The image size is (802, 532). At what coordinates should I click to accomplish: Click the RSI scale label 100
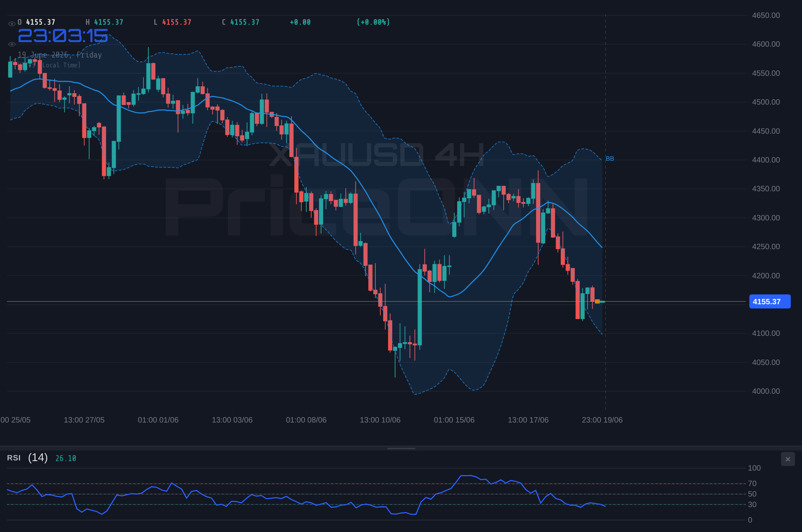click(x=754, y=468)
